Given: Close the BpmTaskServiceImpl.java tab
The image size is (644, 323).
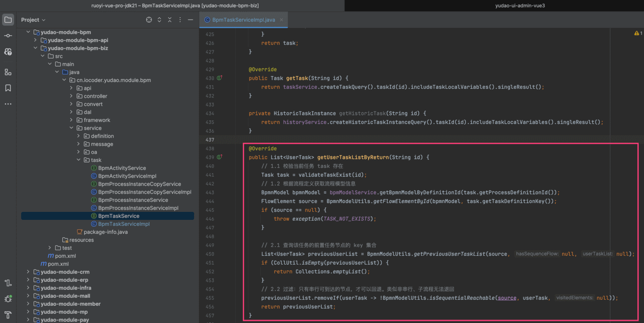Looking at the screenshot, I should 281,20.
